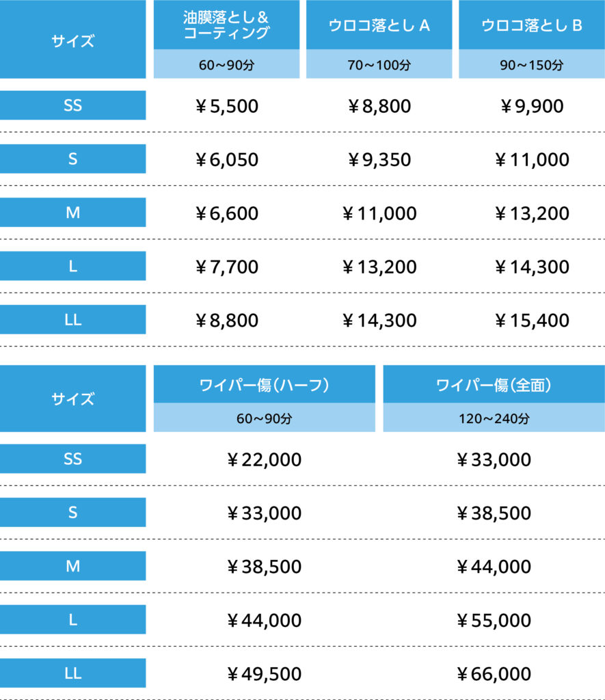605x700 pixels.
Task: Select the ¥7,700 price
Action: pos(226,267)
